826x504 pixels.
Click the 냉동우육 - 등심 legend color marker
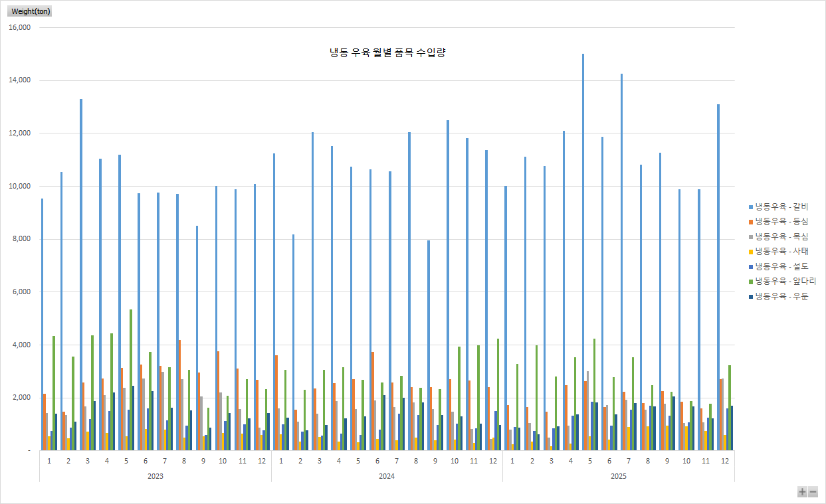click(750, 222)
